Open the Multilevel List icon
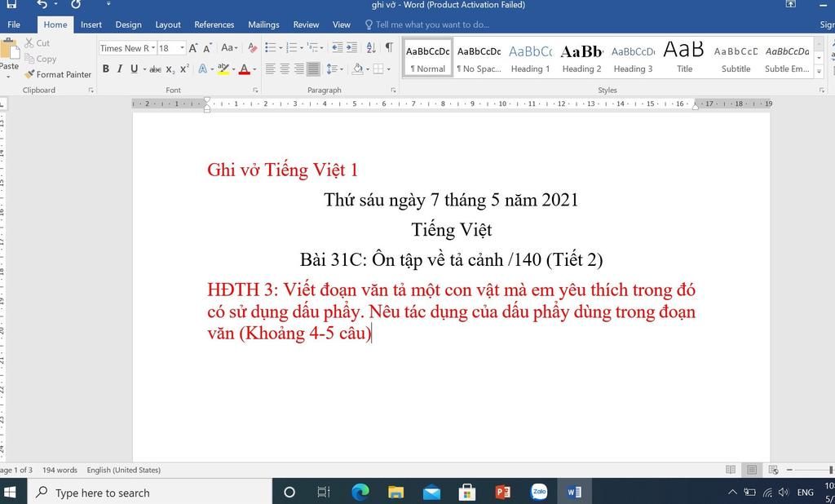This screenshot has height=504, width=835. [312, 47]
